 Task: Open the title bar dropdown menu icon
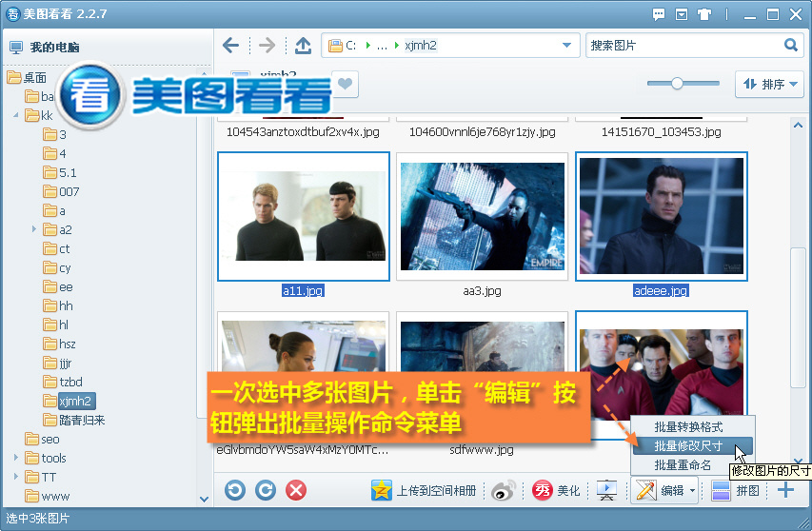pos(682,14)
